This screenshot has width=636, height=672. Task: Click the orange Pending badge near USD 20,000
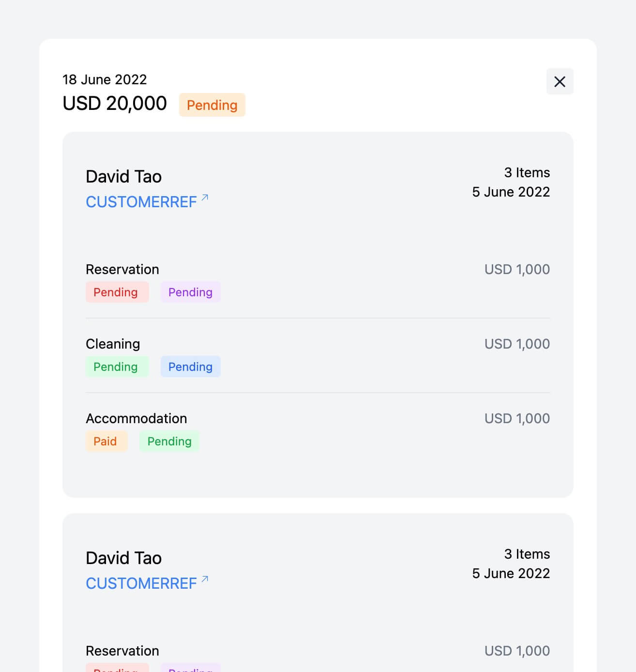pos(212,105)
